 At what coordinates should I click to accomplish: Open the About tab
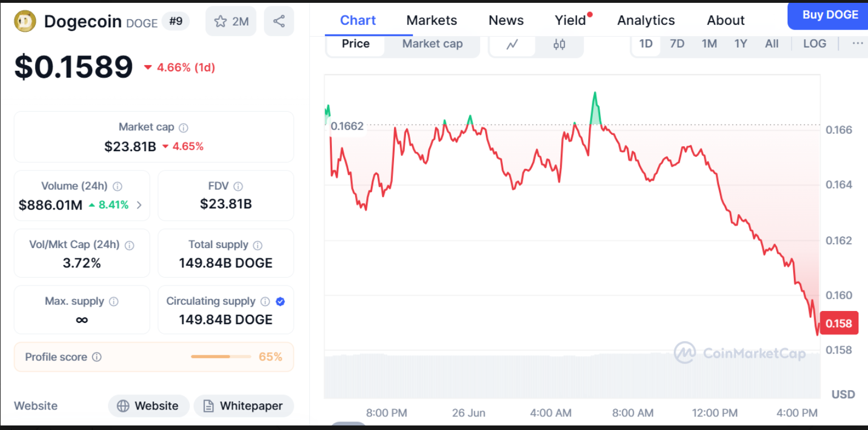pos(726,20)
